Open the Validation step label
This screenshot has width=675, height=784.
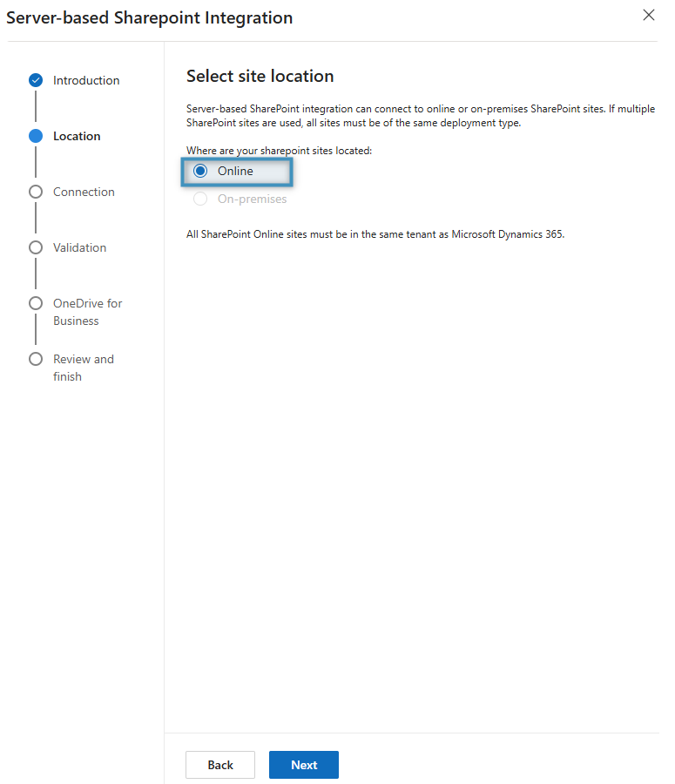tap(80, 247)
